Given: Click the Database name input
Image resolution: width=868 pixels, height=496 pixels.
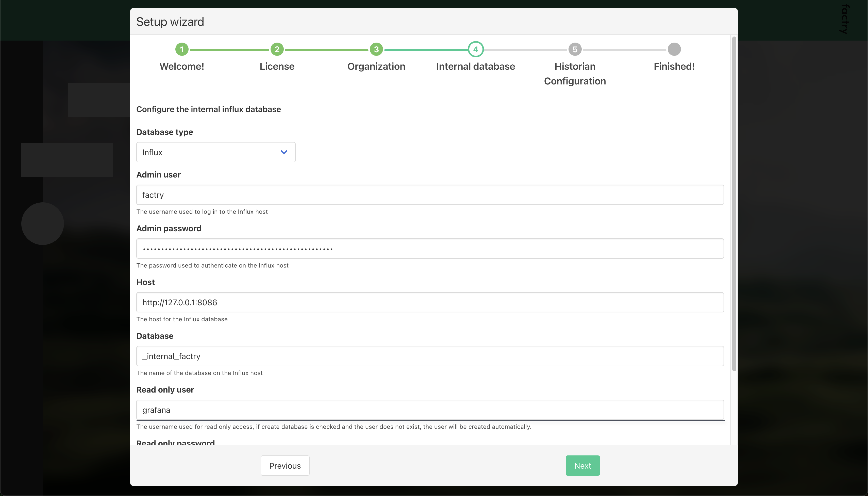Looking at the screenshot, I should pyautogui.click(x=430, y=356).
